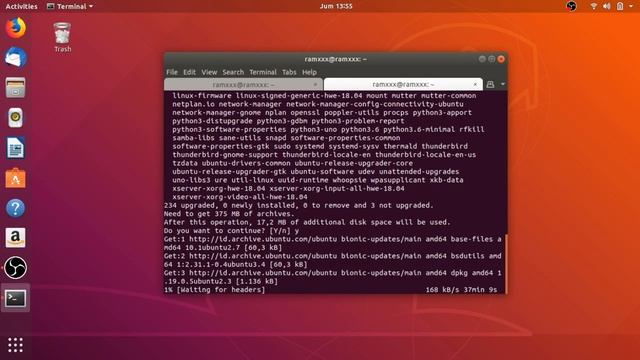Launch LibreOffice Writer from the dock
Viewport: 640px width, 360px height.
(16, 148)
